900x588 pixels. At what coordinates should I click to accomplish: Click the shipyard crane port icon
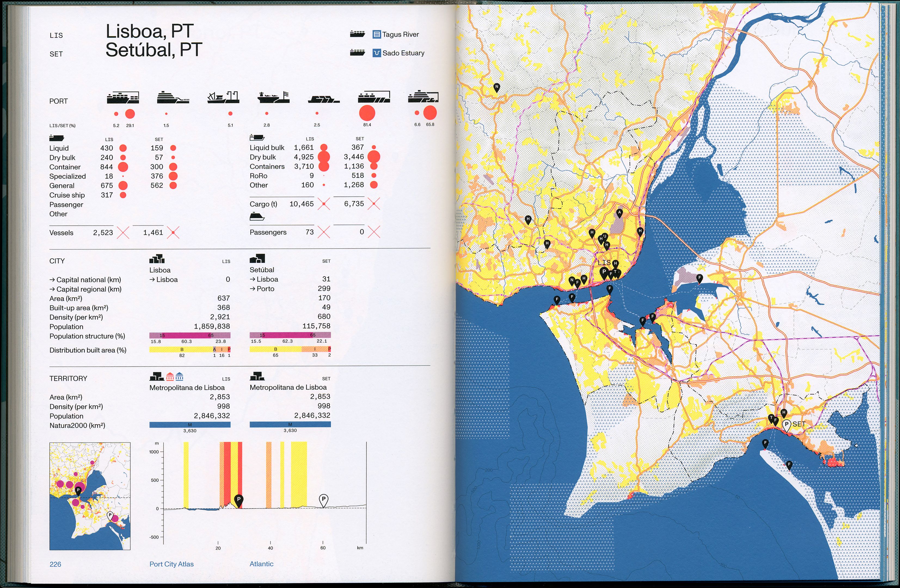point(223,97)
